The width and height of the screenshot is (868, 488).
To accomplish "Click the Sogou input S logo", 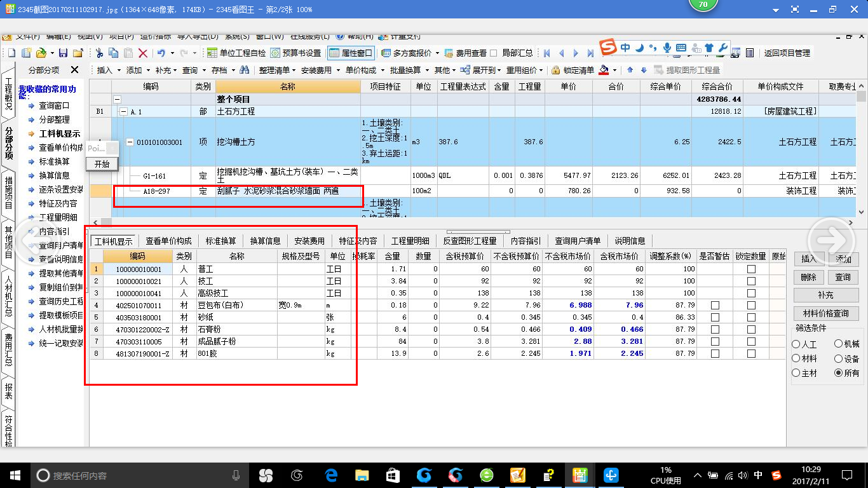I will pyautogui.click(x=608, y=48).
